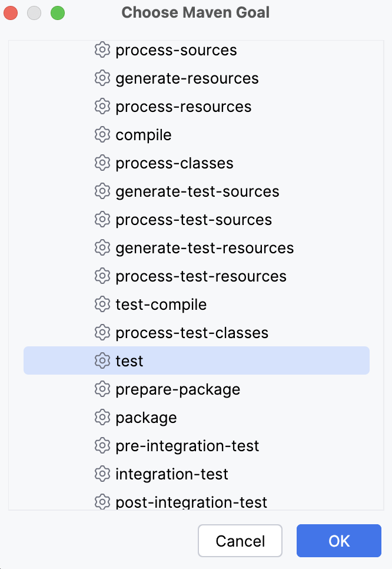Dismiss the dialog with Cancel
Screen dimensions: 392x569
[x=240, y=541]
